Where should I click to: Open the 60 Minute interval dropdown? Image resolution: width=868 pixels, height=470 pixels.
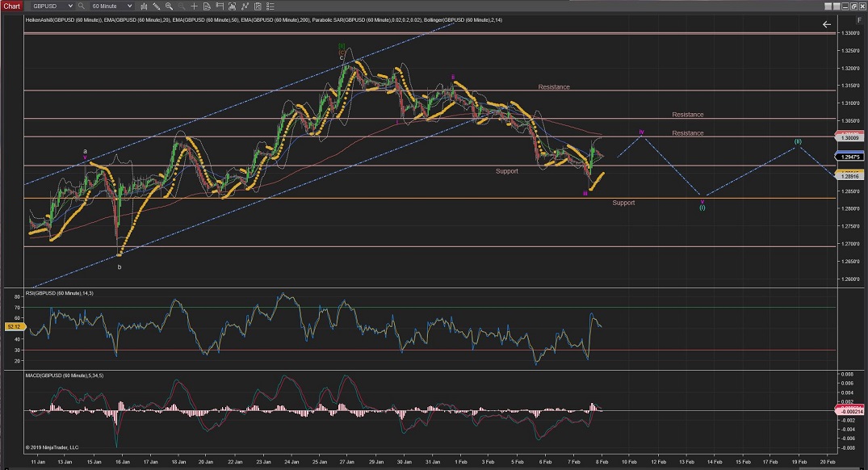tap(111, 6)
